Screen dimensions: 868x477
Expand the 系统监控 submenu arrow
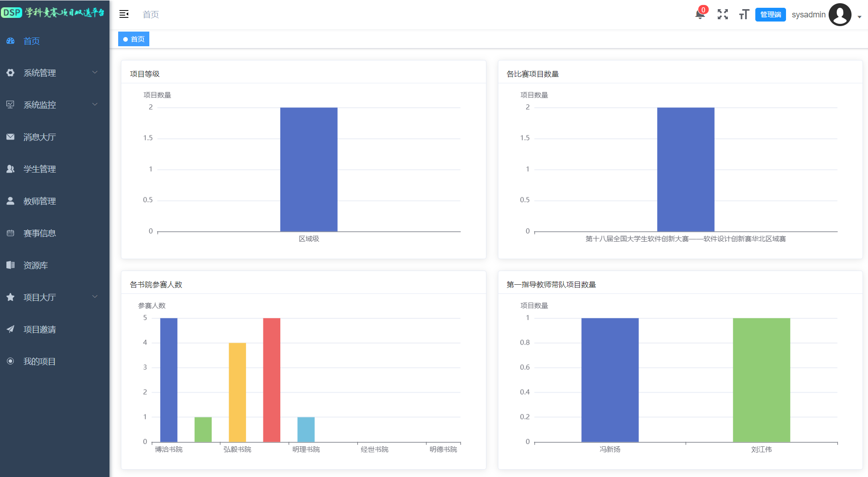click(x=95, y=104)
